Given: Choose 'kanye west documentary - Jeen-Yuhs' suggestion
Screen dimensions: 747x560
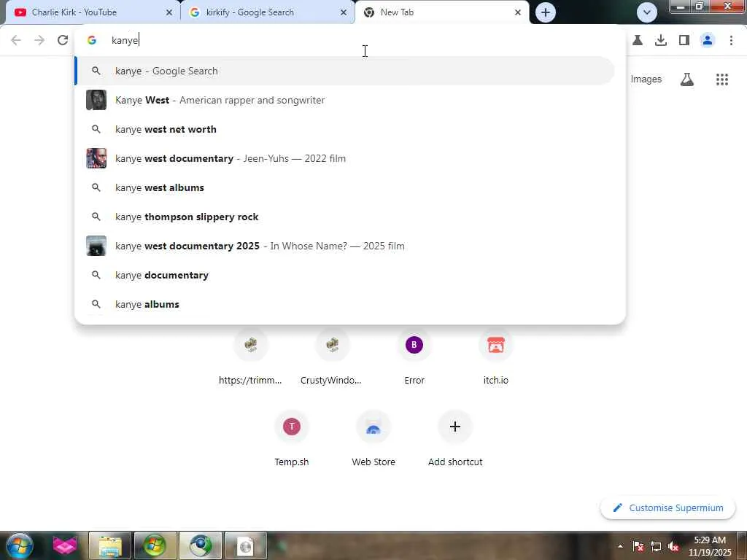Looking at the screenshot, I should click(x=345, y=158).
